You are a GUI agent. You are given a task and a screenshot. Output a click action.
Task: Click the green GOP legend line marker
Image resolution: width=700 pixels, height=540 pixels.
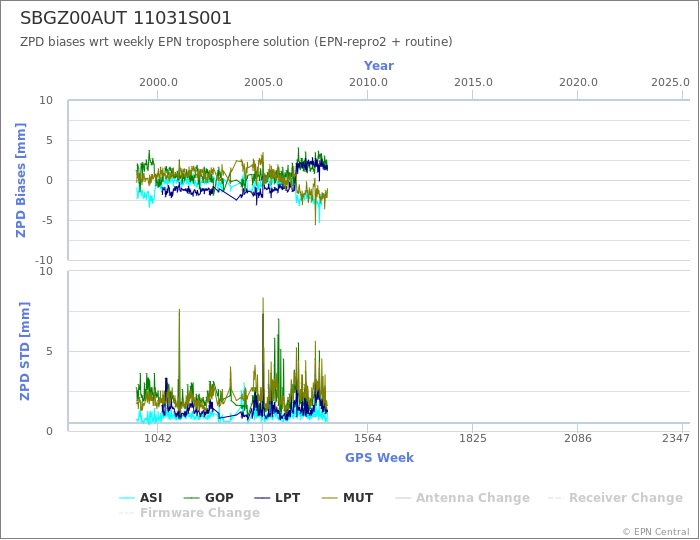coord(192,498)
